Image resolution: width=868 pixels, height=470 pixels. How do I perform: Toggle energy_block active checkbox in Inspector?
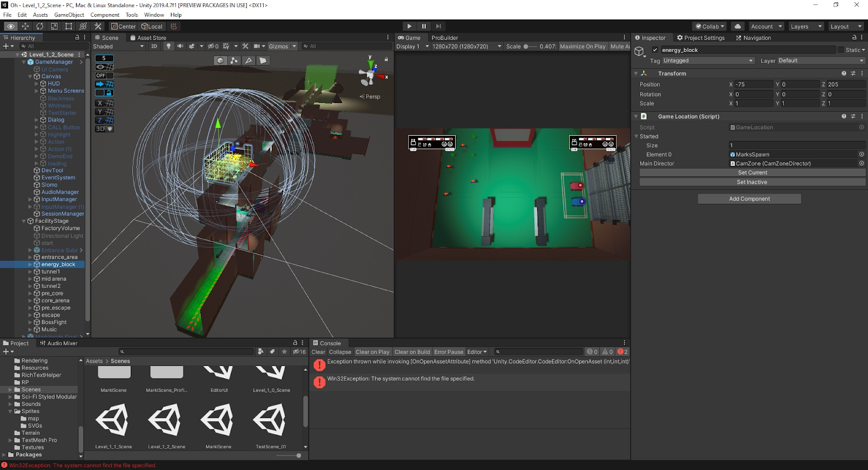point(655,50)
